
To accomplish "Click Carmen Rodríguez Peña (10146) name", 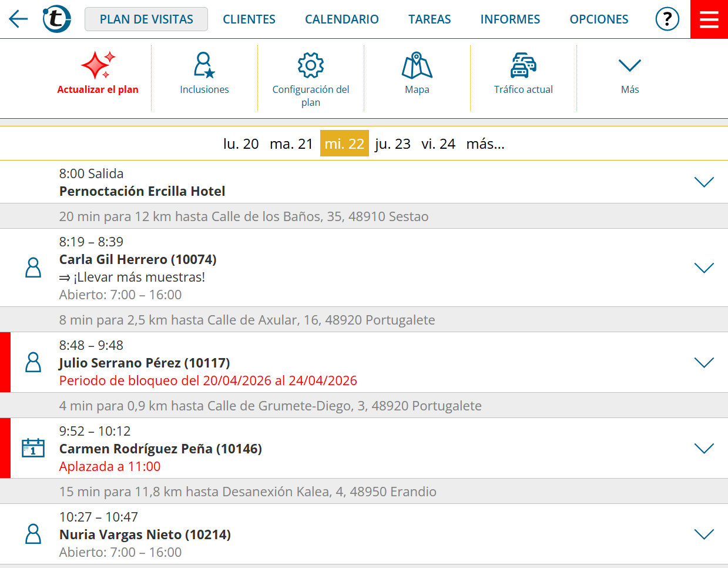I will [160, 449].
